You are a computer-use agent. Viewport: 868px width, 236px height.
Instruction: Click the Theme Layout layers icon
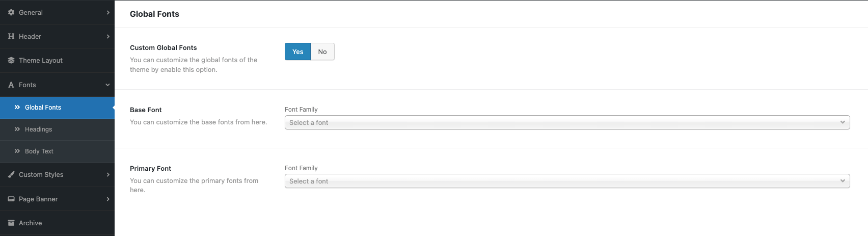[11, 60]
